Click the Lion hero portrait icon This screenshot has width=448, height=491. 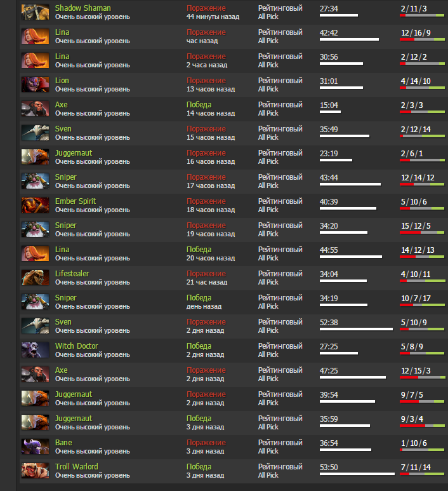(x=36, y=84)
